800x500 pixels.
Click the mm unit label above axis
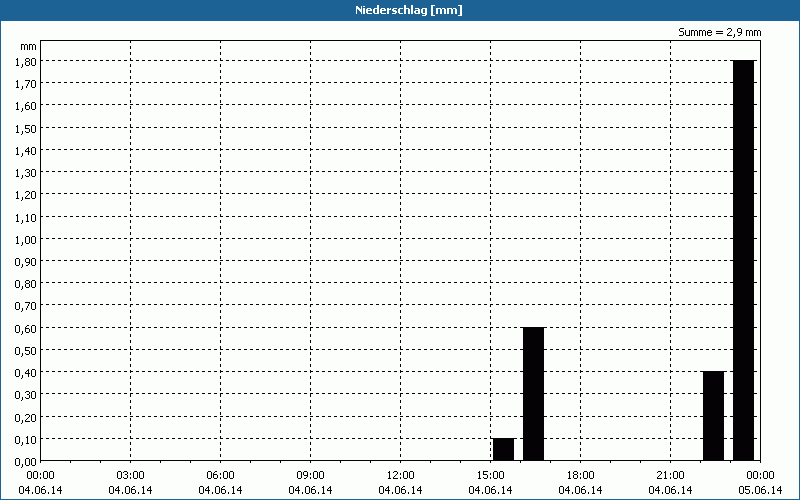click(x=28, y=46)
